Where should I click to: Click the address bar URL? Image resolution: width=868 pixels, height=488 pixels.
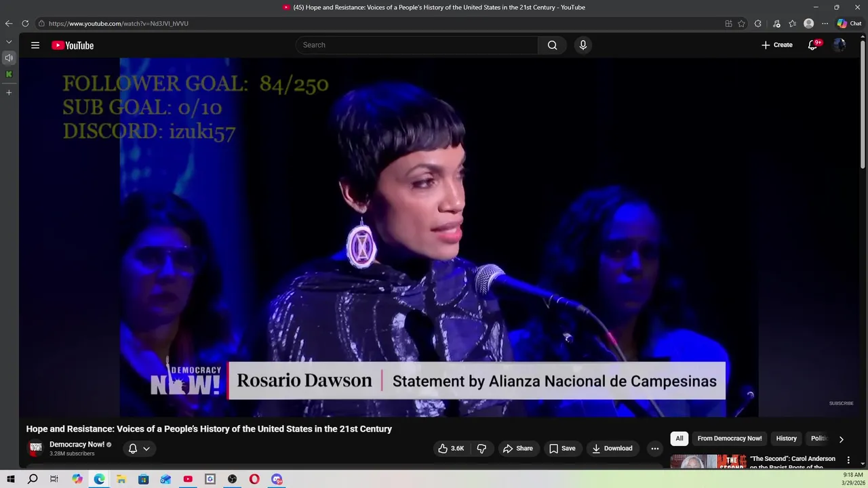[119, 24]
